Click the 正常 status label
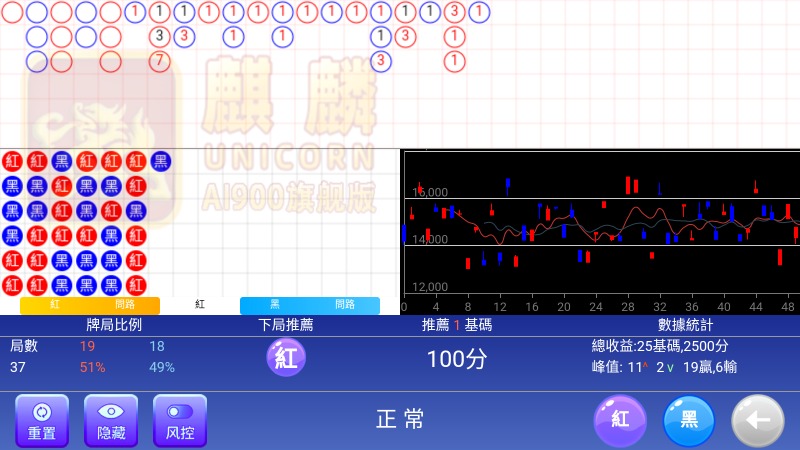Screen dimensions: 800x450 pyautogui.click(x=400, y=420)
